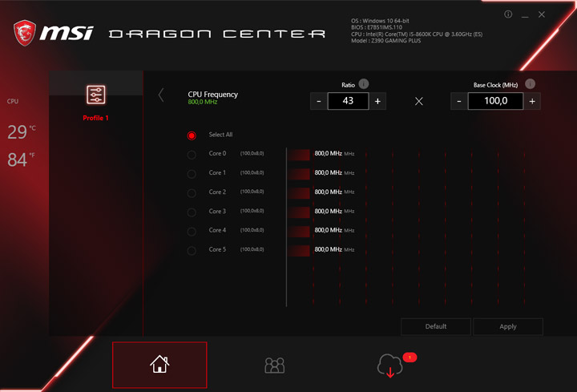This screenshot has width=577, height=392.
Task: Select the Core 4 radio button
Action: coord(192,232)
